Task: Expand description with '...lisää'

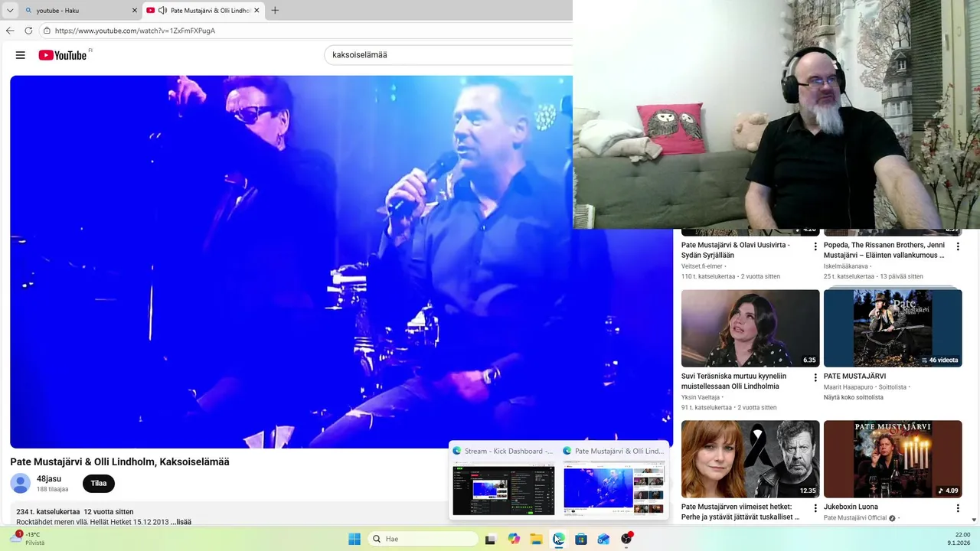Action: coord(181,522)
